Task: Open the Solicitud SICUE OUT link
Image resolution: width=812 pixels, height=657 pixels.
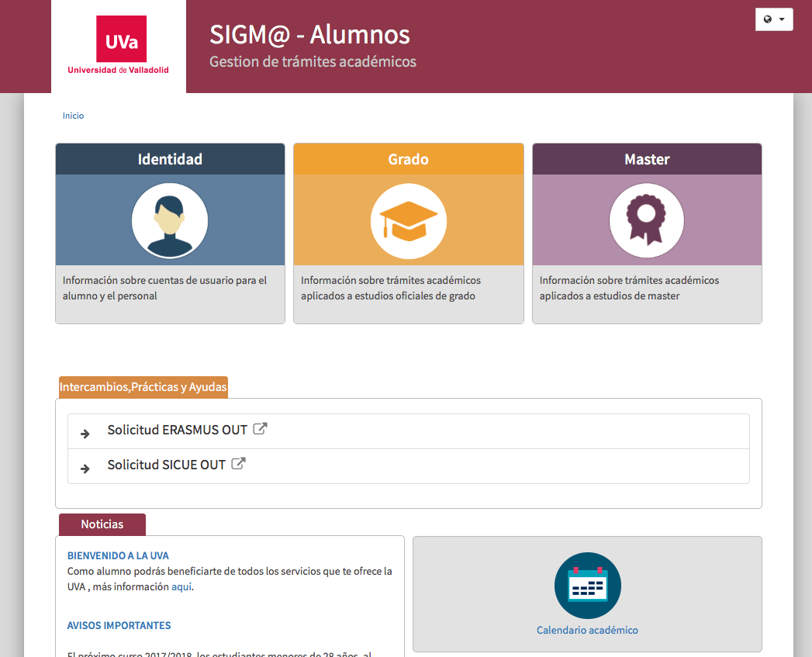Action: pyautogui.click(x=166, y=465)
